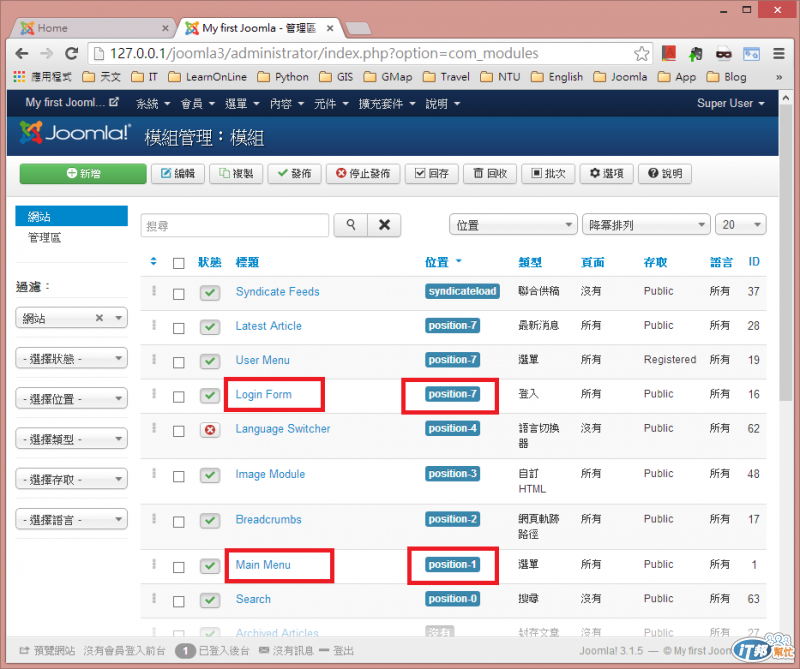Check the User Menu row checkbox
800x669 pixels.
[x=179, y=363]
